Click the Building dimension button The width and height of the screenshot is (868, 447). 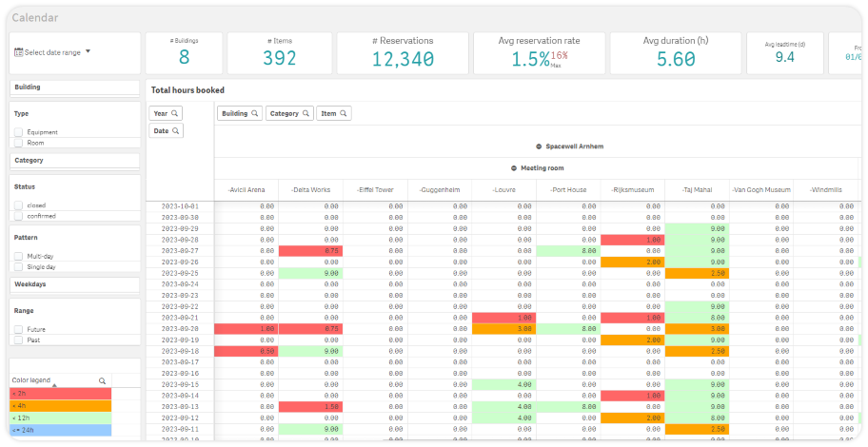(240, 113)
